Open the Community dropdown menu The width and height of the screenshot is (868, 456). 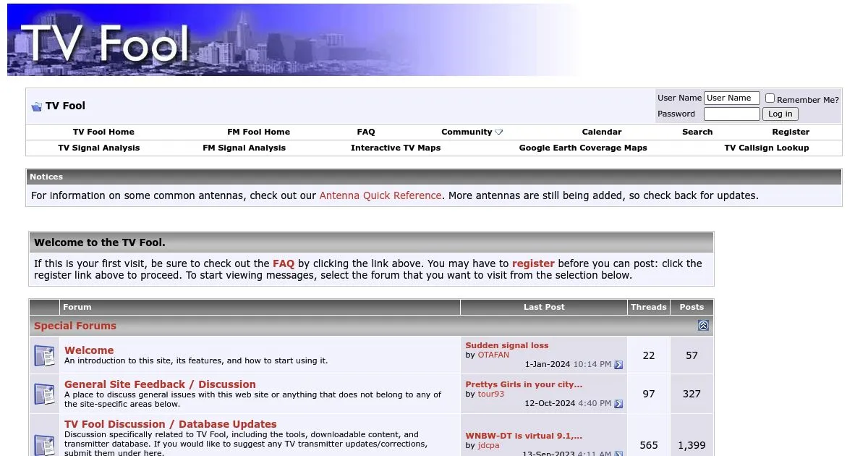coord(472,132)
